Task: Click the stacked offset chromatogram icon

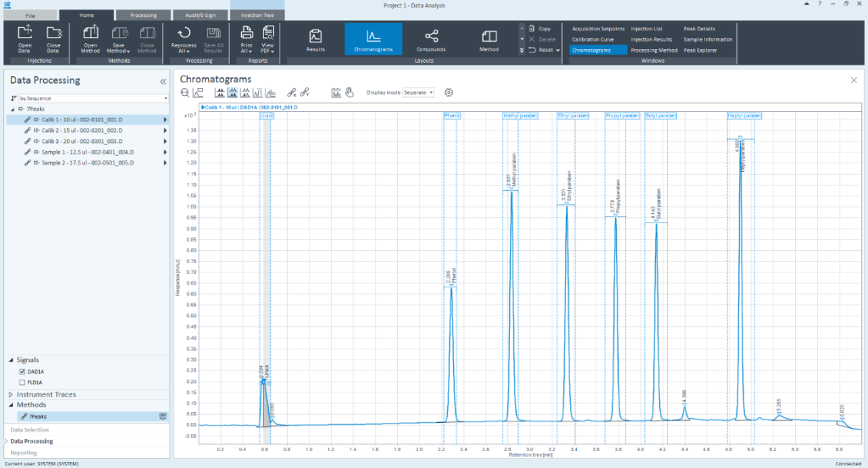Action: point(271,92)
